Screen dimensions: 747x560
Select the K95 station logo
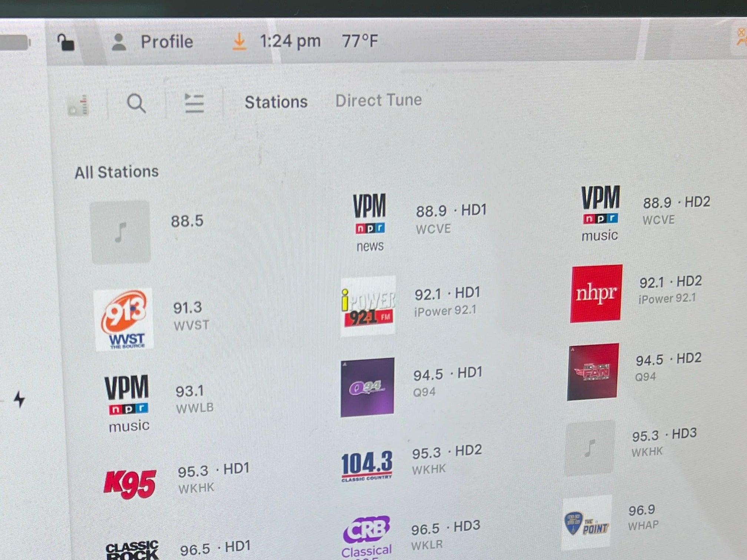tap(130, 484)
